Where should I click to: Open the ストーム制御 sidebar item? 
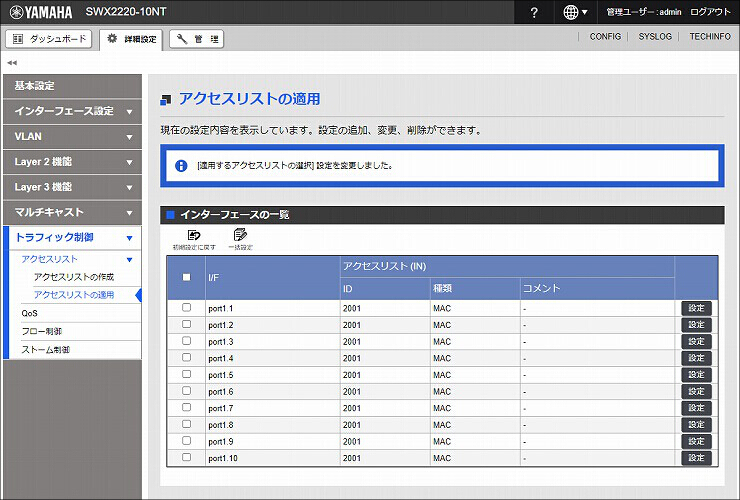click(x=45, y=350)
